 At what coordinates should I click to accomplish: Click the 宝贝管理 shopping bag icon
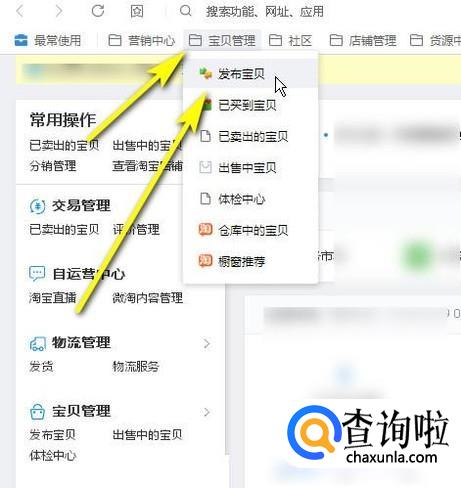pos(37,412)
